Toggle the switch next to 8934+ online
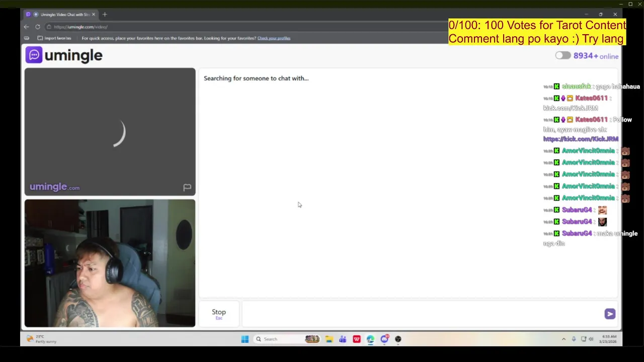 (563, 56)
